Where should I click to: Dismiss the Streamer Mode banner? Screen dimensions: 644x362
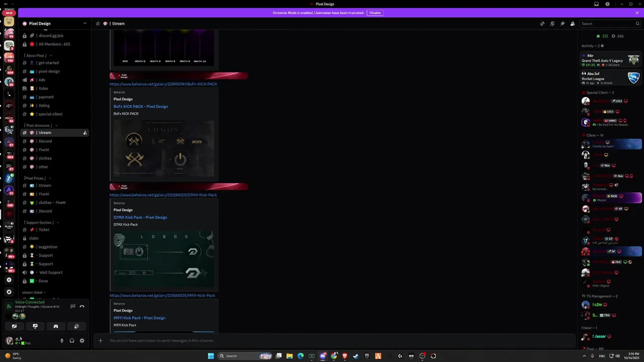point(637,13)
